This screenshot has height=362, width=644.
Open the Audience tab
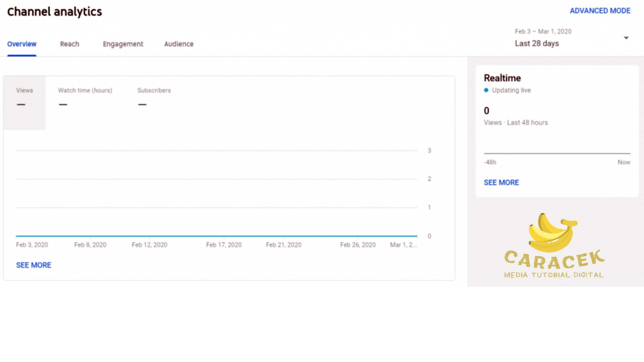(x=179, y=44)
